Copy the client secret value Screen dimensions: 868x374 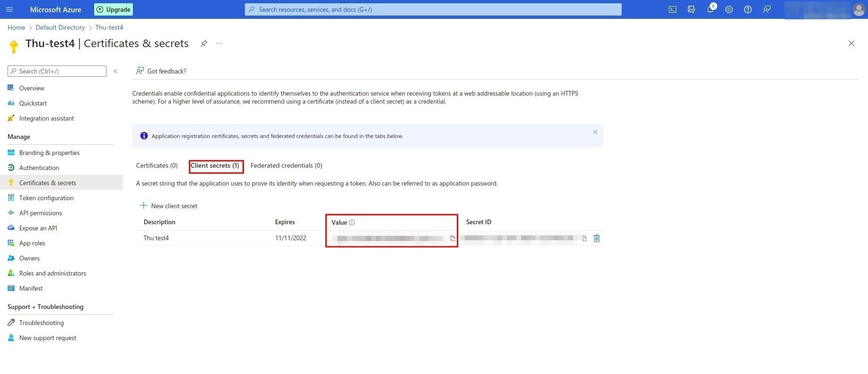coord(452,238)
